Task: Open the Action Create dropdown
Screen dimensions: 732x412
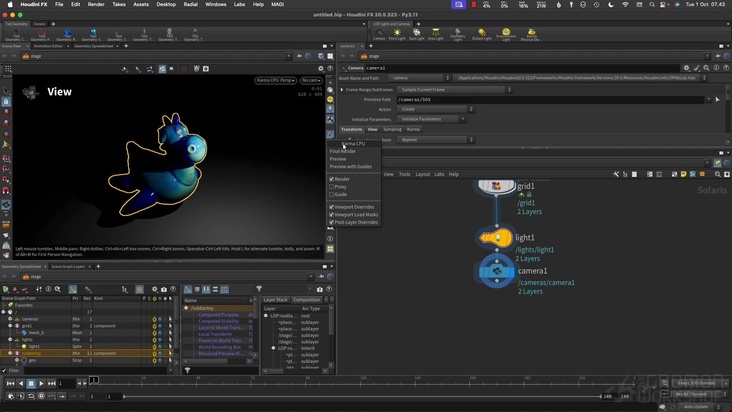Action: [x=435, y=109]
